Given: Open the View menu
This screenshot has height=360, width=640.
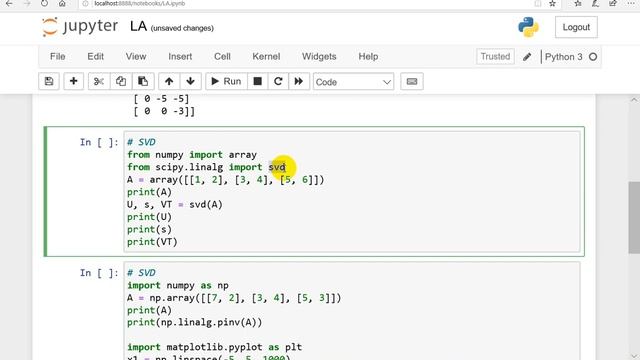Looking at the screenshot, I should [136, 56].
